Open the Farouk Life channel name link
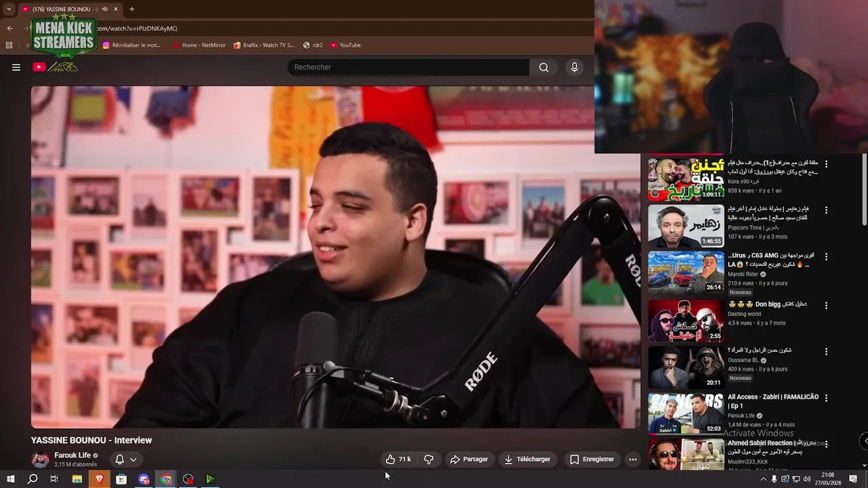This screenshot has height=488, width=868. (x=73, y=455)
